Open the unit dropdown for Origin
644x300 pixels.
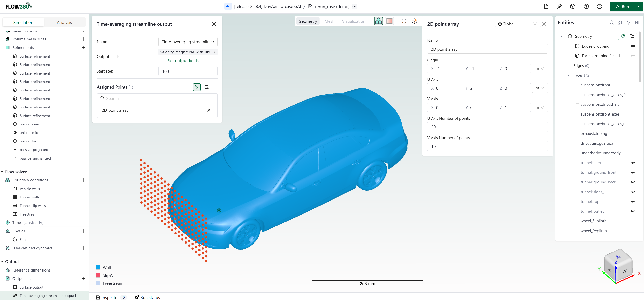tap(540, 68)
